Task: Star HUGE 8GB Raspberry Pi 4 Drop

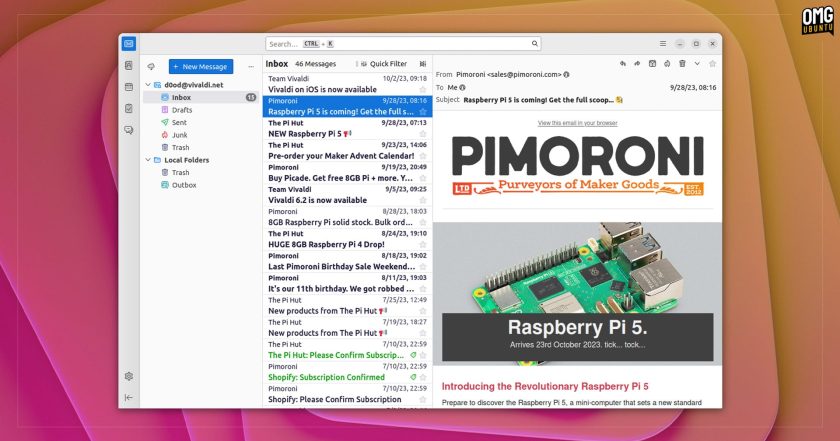Action: (423, 244)
